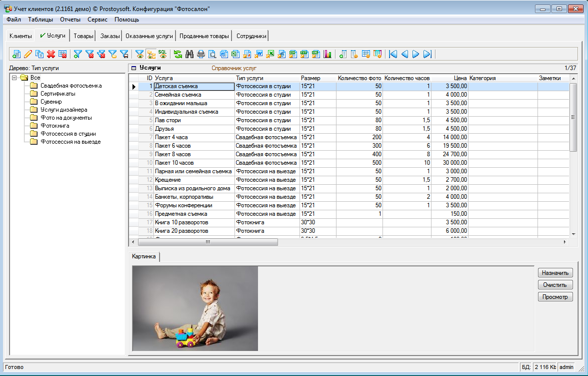
Task: Toggle the tree view toolbar icon
Action: pyautogui.click(x=151, y=54)
